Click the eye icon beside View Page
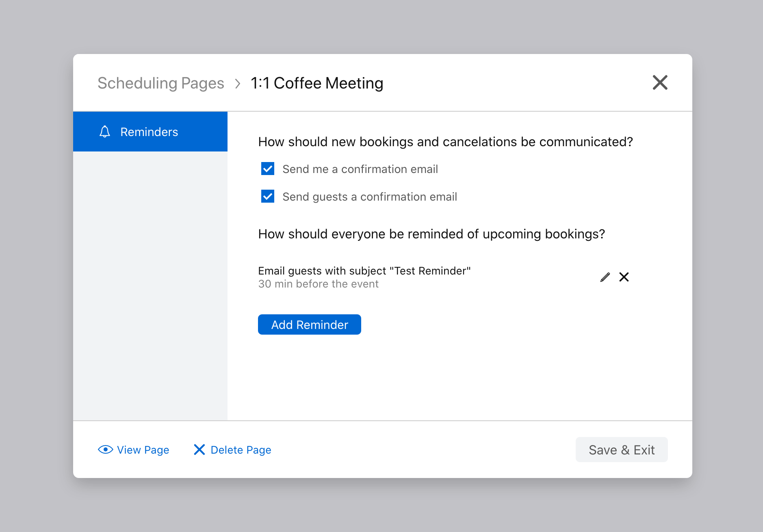Screen dimensions: 763x532 105,450
